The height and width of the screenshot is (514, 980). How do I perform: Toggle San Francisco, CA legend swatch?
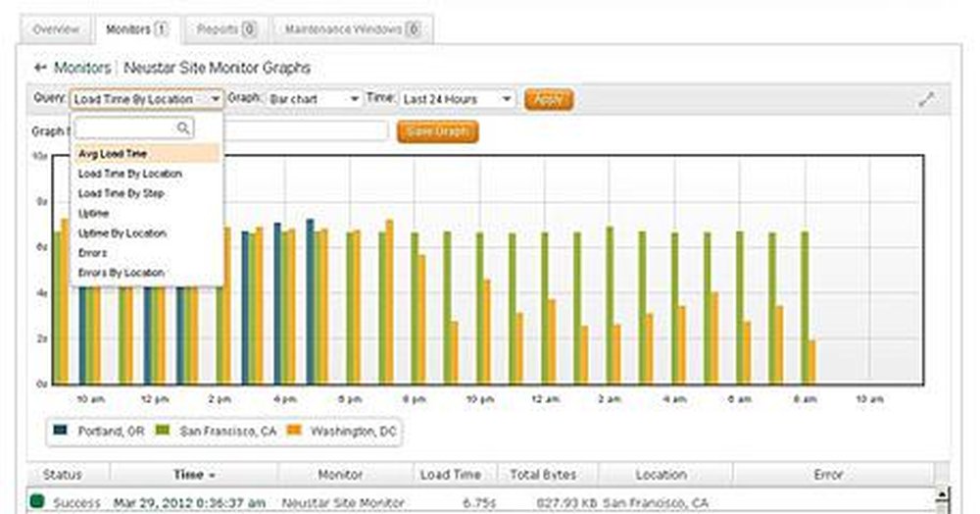tap(164, 431)
